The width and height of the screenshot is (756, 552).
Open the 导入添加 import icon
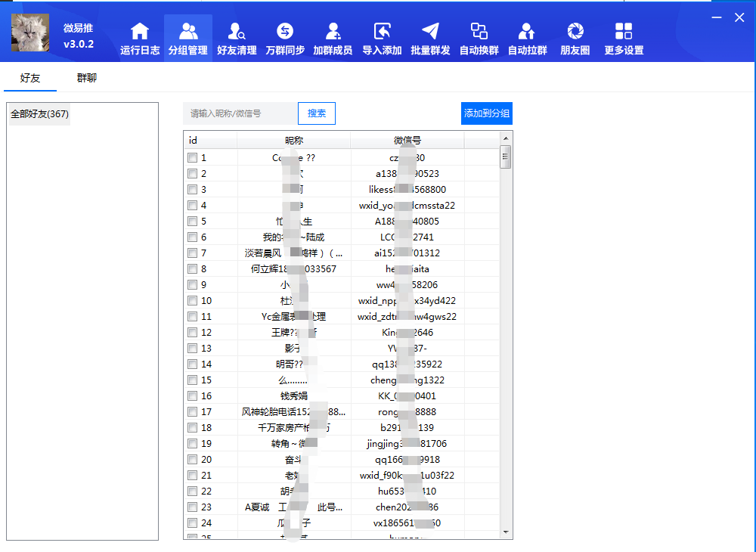[x=382, y=32]
